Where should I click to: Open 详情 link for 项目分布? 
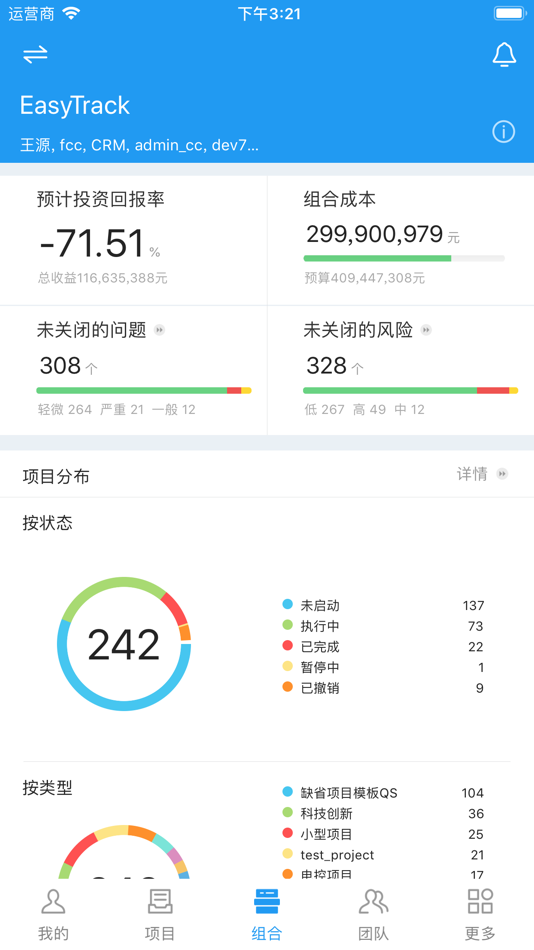472,474
